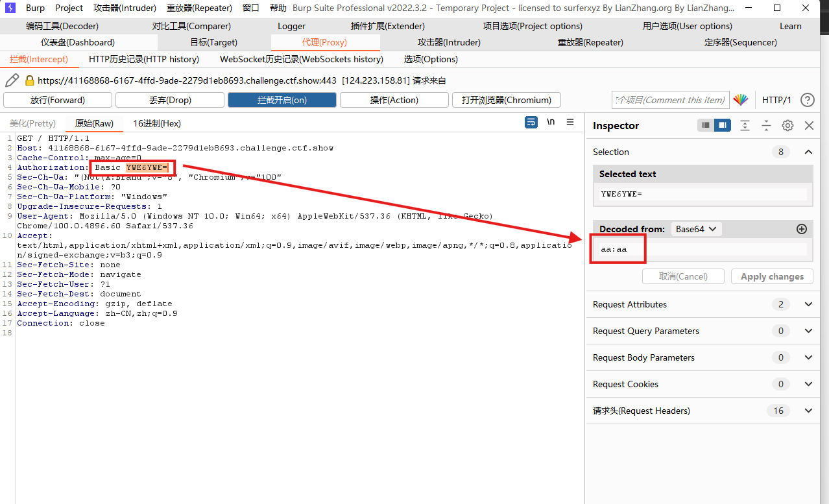The image size is (829, 504).
Task: Expand all Inspector sections icon
Action: pyautogui.click(x=745, y=125)
